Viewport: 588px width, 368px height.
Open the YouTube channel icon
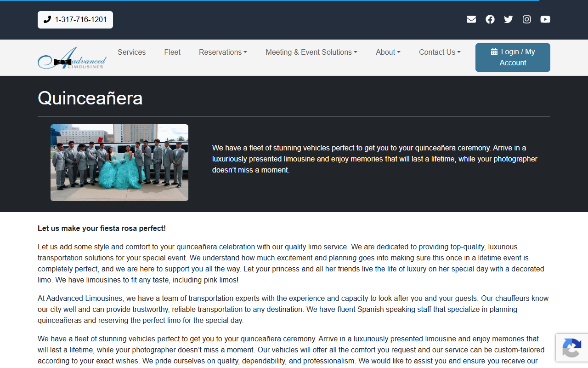point(545,19)
